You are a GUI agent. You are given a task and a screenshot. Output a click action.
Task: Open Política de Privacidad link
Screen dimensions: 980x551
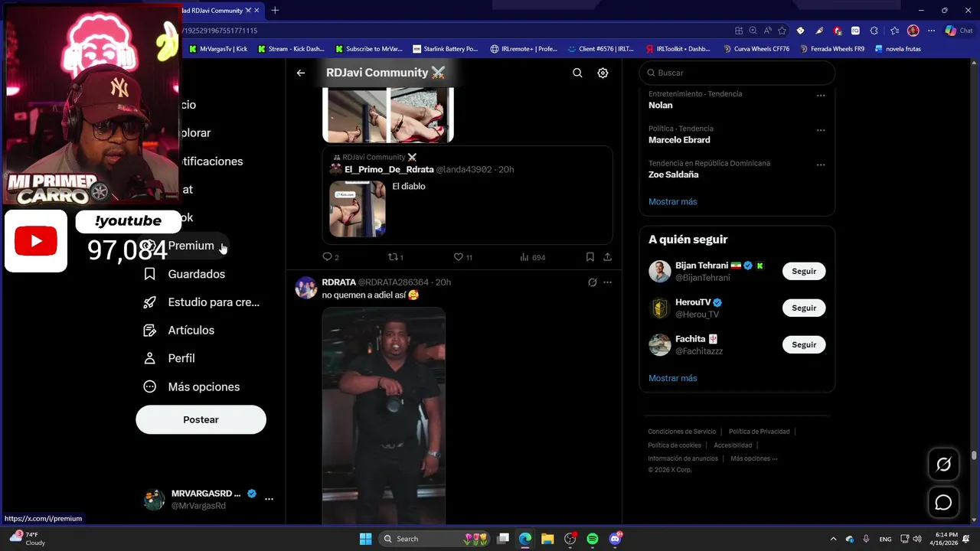pos(759,432)
